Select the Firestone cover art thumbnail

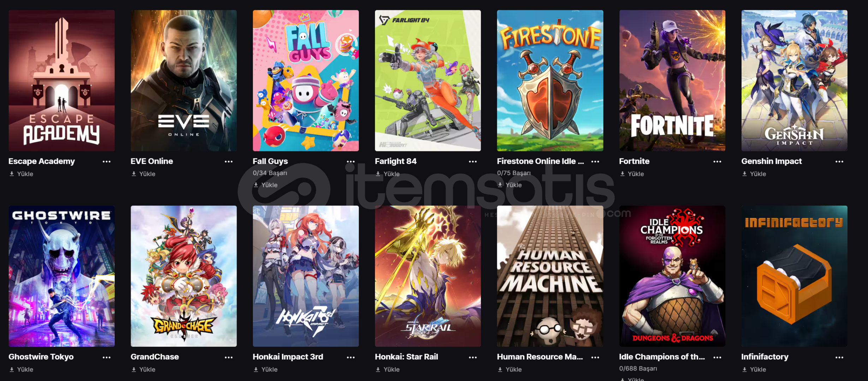tap(550, 80)
